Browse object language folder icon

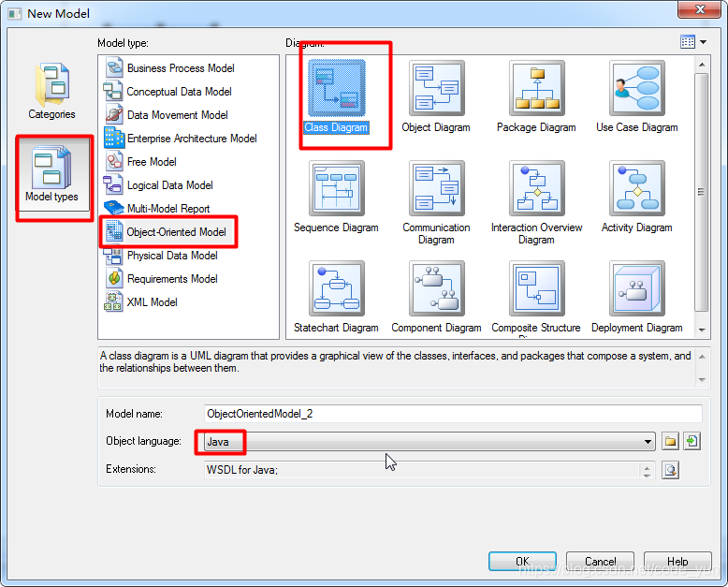pos(670,441)
